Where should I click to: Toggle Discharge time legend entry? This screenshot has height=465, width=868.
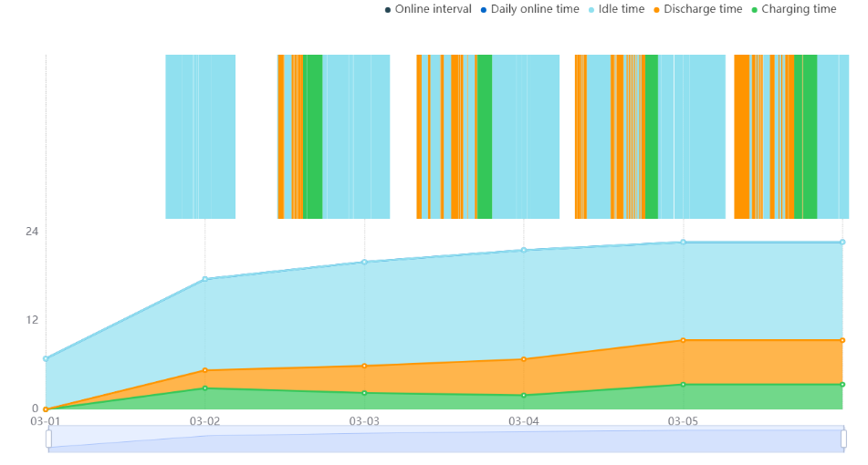(x=697, y=9)
